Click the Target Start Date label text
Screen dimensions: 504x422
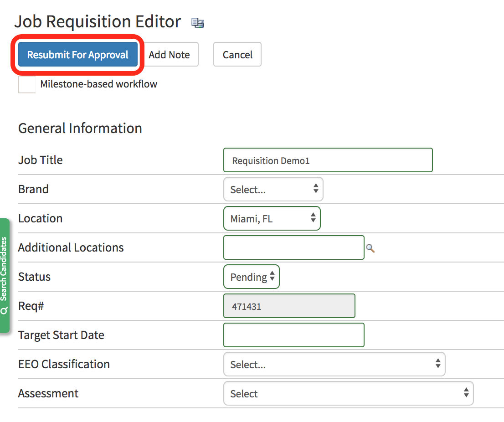[x=61, y=335]
